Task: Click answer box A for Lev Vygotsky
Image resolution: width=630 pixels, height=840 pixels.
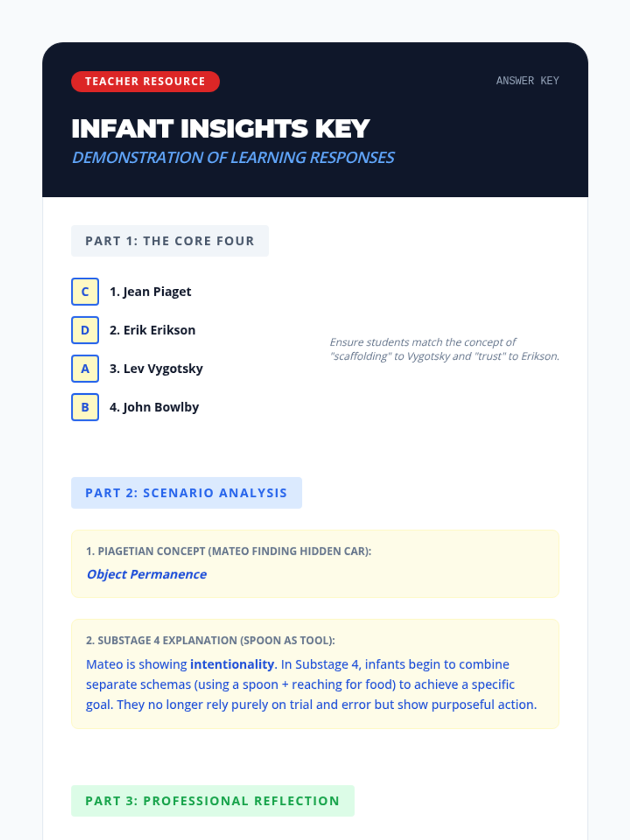Action: (x=85, y=369)
